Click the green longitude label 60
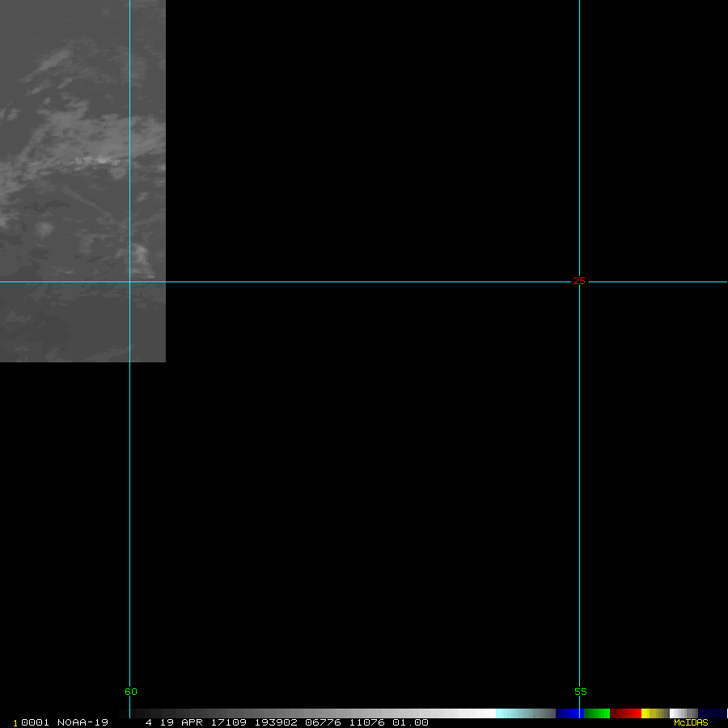The image size is (728, 728). click(x=131, y=692)
